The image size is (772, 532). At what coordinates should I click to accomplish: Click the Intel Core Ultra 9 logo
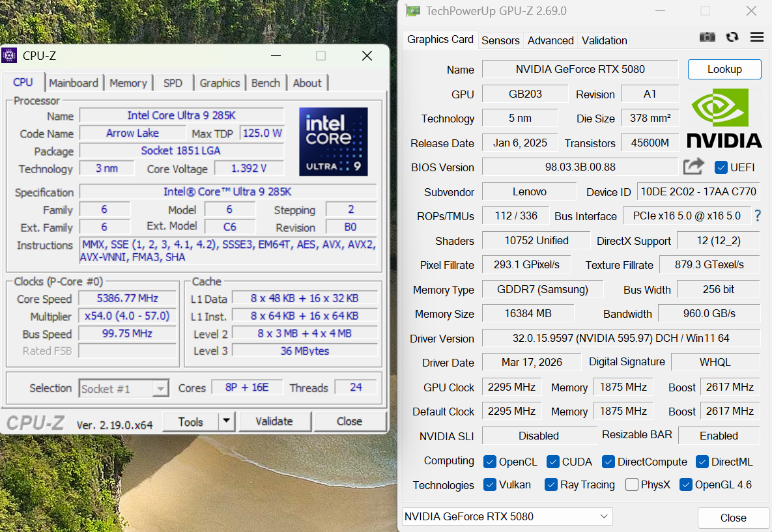pos(333,141)
